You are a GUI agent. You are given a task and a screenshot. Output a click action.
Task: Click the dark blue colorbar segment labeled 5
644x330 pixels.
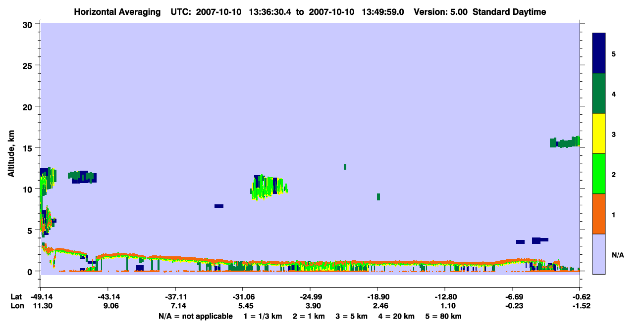pyautogui.click(x=599, y=53)
